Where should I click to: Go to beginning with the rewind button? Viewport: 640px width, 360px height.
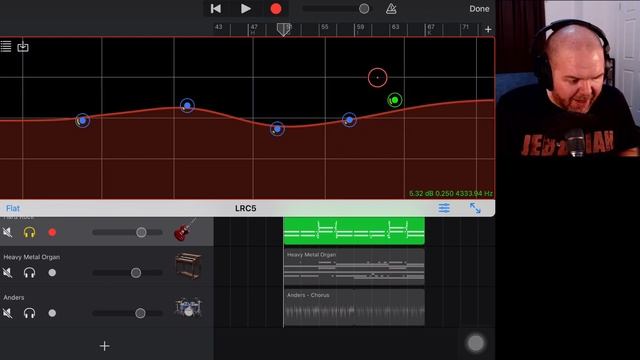point(216,9)
